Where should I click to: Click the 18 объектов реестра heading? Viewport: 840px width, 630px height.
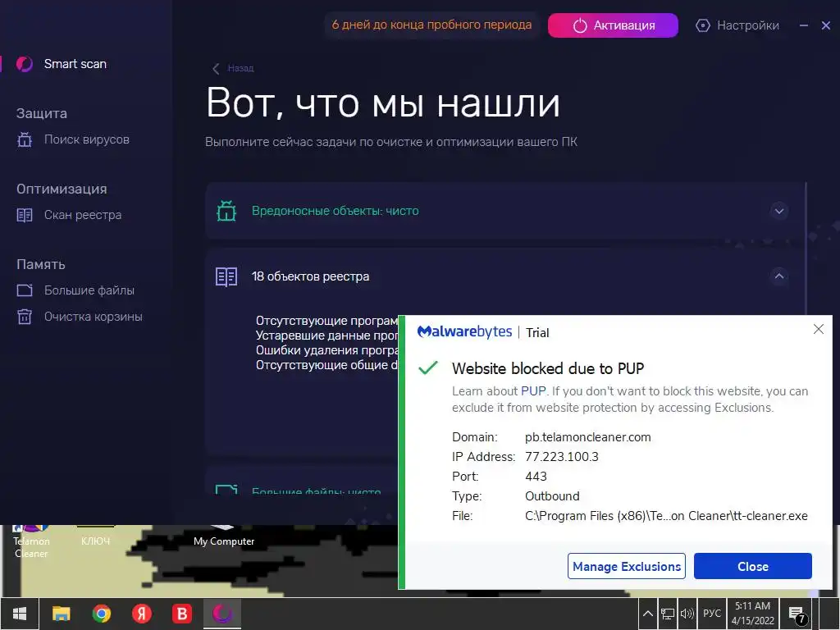pos(311,276)
